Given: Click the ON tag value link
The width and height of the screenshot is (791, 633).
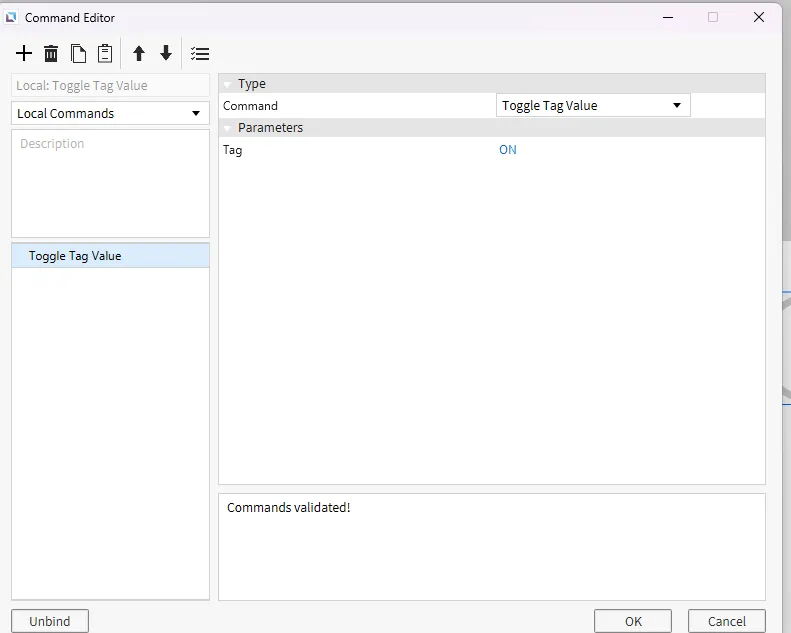Looking at the screenshot, I should (x=508, y=150).
